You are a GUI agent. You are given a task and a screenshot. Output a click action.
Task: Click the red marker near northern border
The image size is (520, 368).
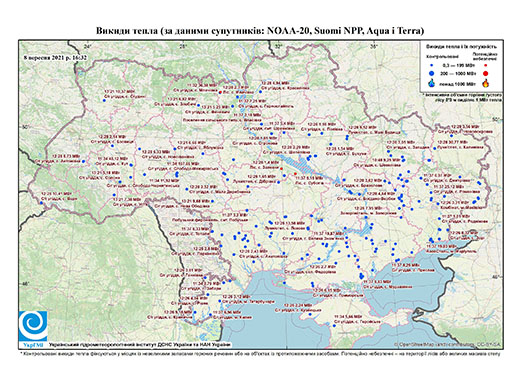220,92
